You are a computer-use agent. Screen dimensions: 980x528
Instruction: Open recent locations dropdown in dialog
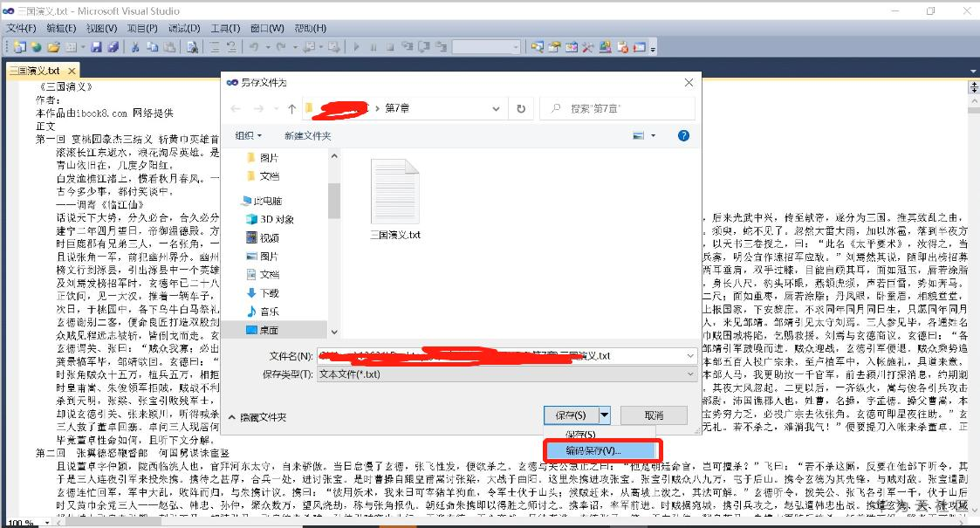277,109
